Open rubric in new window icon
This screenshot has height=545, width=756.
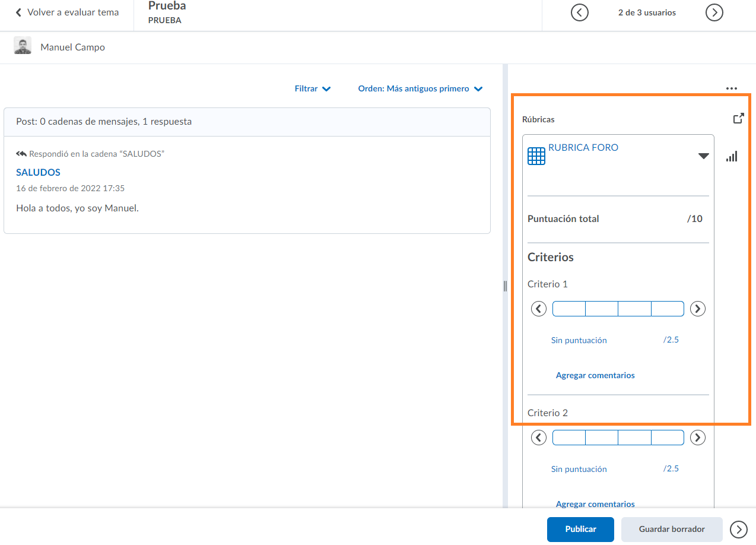pyautogui.click(x=738, y=119)
